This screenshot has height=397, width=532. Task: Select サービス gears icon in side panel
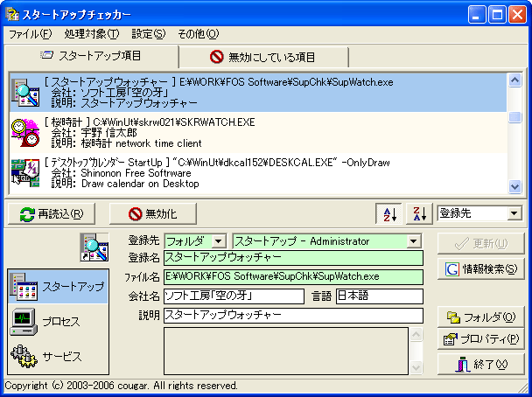(24, 356)
